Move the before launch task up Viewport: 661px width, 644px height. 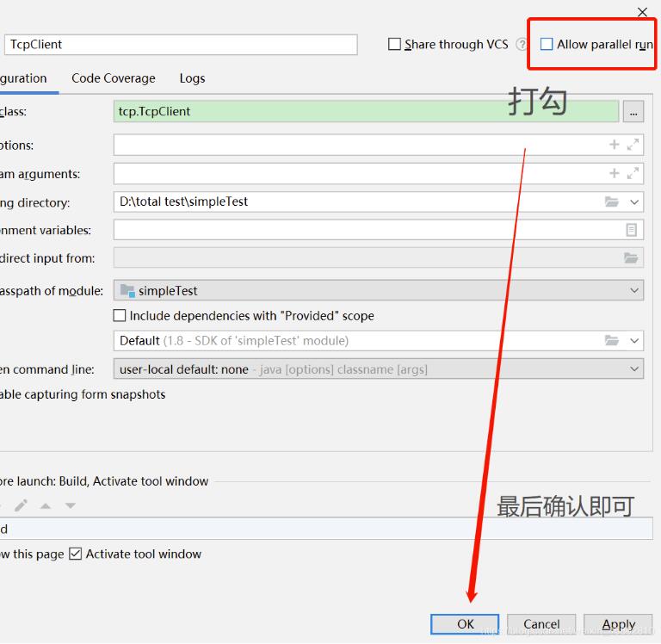46,505
